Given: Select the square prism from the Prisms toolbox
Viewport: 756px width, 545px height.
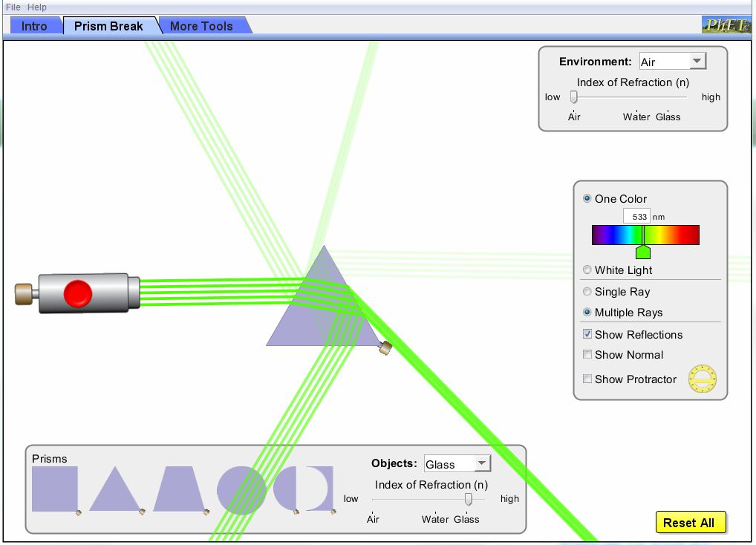Looking at the screenshot, I should [x=54, y=489].
